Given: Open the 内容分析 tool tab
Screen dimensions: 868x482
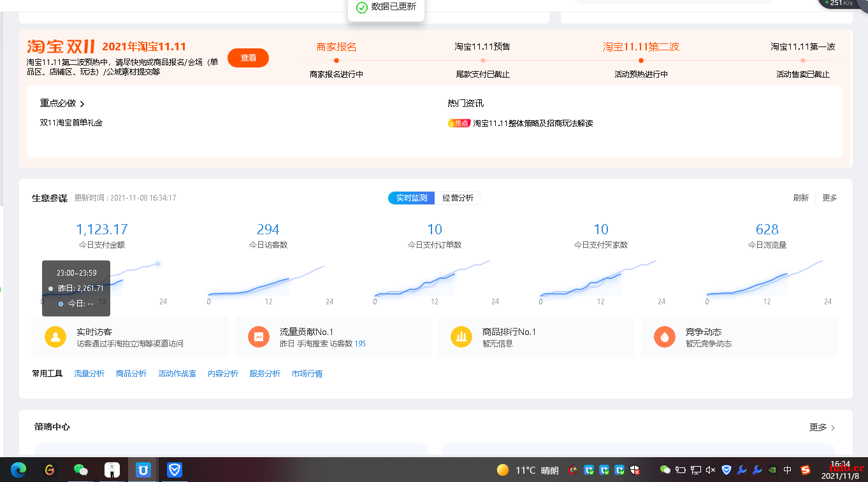Looking at the screenshot, I should (223, 374).
